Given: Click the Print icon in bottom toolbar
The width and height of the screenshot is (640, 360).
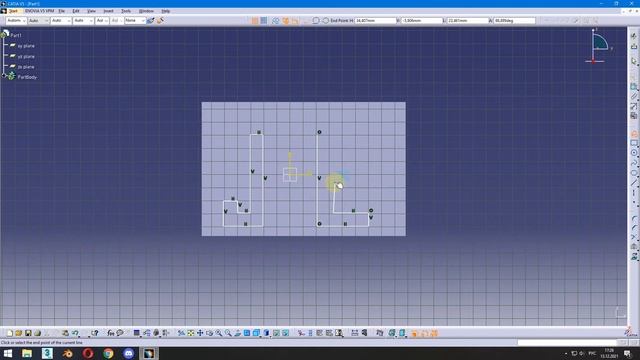Looking at the screenshot, I should click(38, 333).
